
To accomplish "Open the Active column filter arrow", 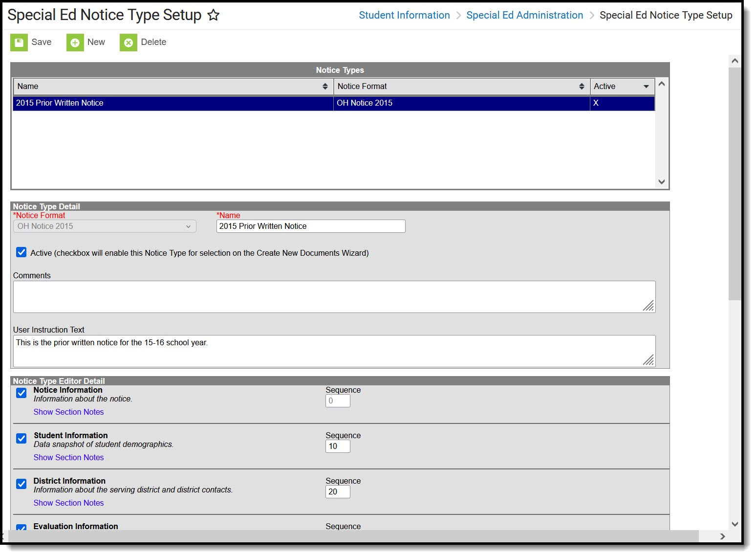I will point(646,87).
